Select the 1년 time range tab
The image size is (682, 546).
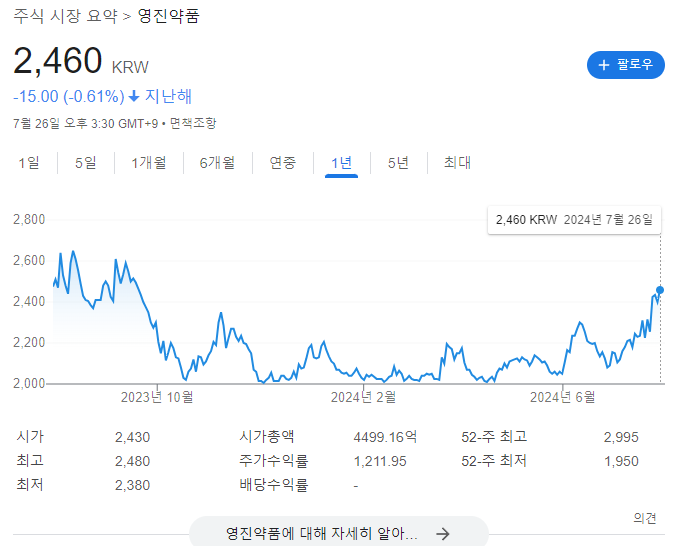pyautogui.click(x=341, y=163)
